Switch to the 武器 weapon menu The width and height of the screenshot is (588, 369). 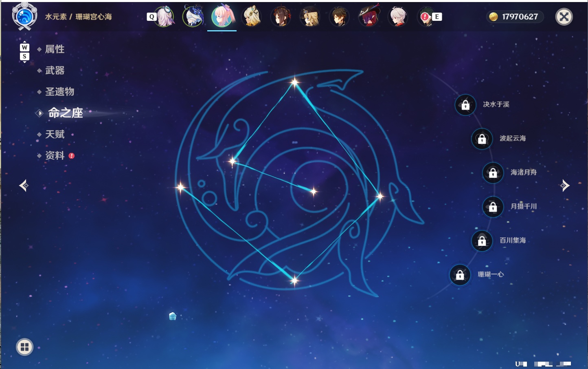point(55,71)
